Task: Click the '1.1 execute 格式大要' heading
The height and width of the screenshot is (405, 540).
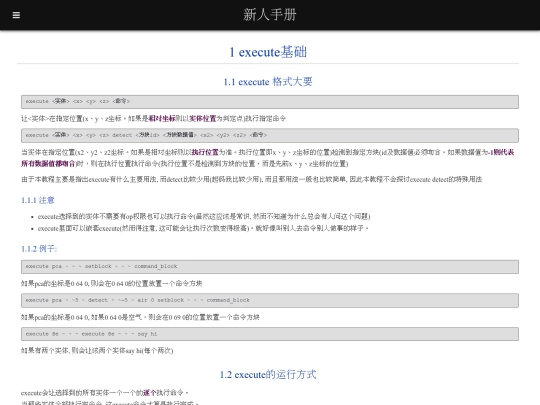Action: 268,82
